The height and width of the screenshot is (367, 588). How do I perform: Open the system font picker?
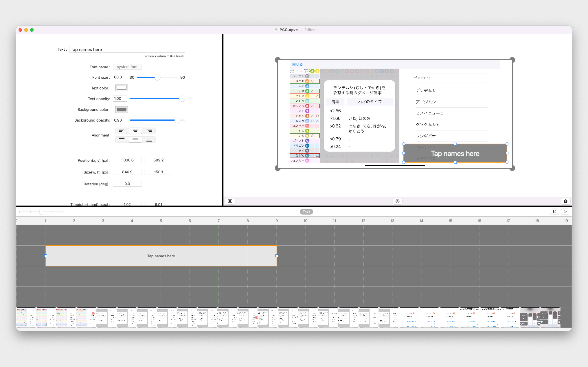[127, 67]
